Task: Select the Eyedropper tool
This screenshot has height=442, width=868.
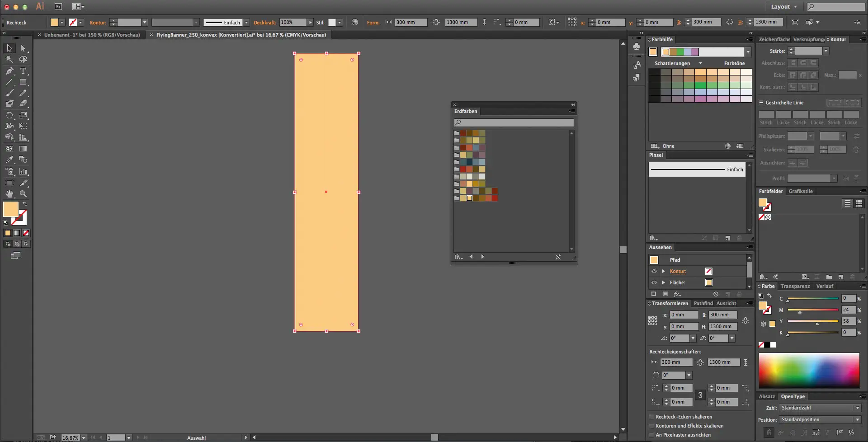Action: (9, 160)
